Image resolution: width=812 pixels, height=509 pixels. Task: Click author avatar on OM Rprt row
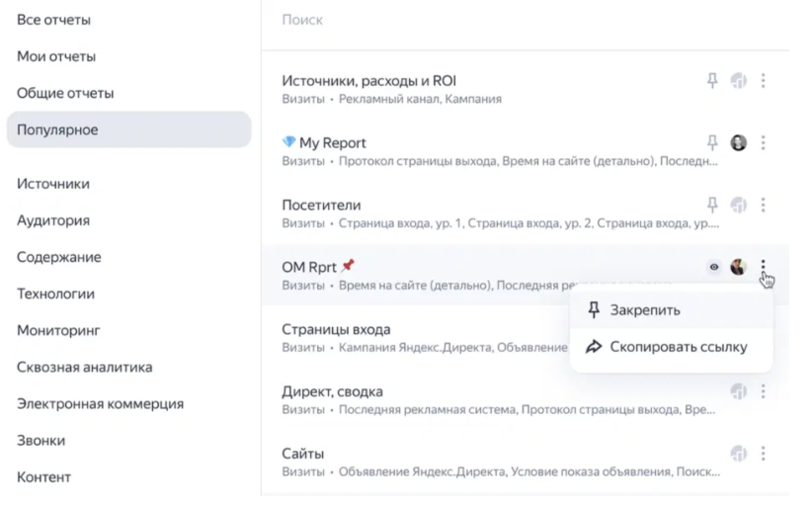tap(738, 267)
